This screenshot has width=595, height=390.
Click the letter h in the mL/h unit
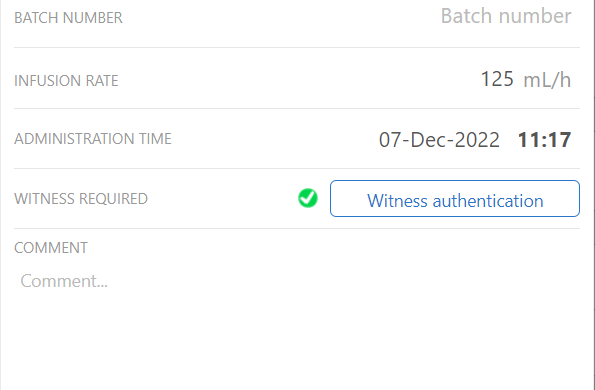click(565, 80)
